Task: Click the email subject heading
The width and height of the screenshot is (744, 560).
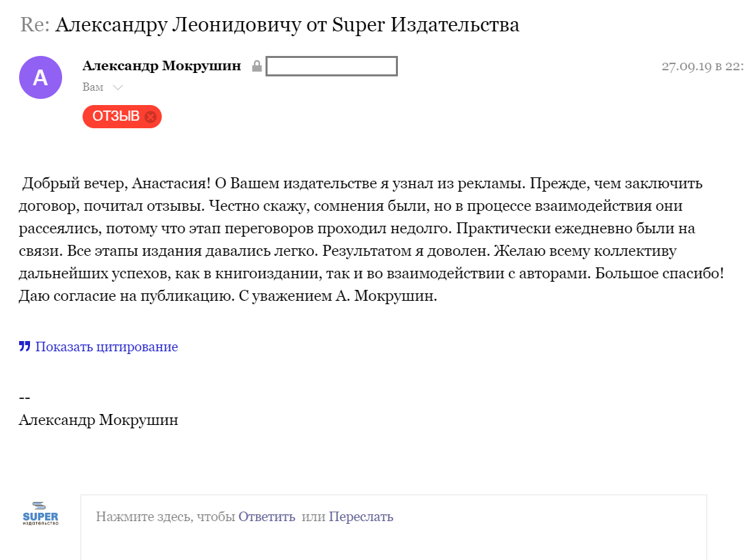Action: click(287, 25)
